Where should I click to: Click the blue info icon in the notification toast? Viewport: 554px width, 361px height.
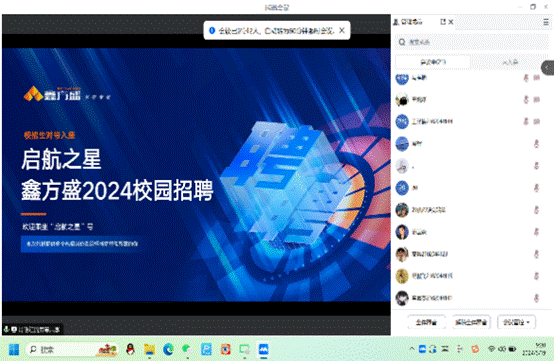[212, 31]
